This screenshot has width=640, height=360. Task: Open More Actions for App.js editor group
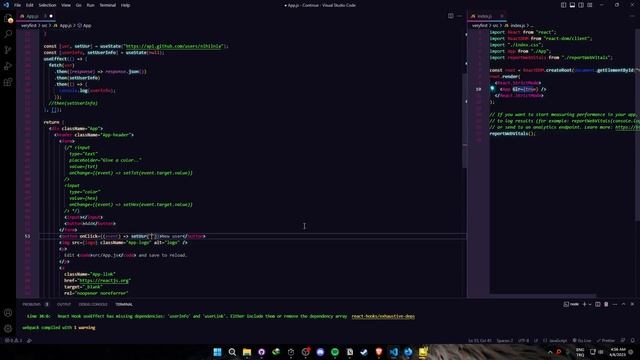(460, 16)
